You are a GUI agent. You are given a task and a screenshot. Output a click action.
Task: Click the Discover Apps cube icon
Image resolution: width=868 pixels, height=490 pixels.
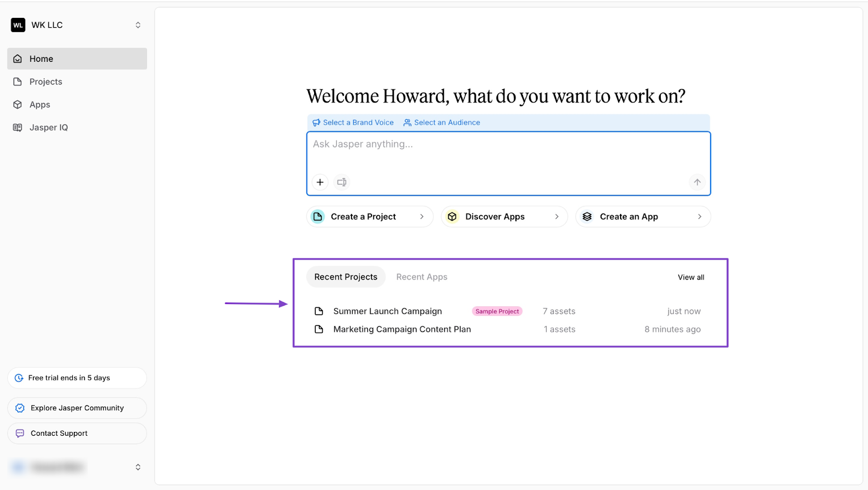pos(452,217)
